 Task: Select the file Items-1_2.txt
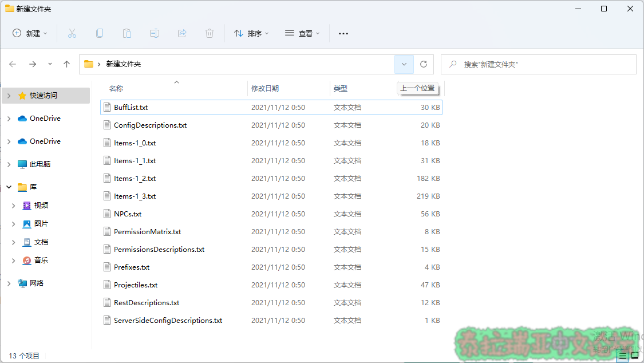(x=135, y=178)
